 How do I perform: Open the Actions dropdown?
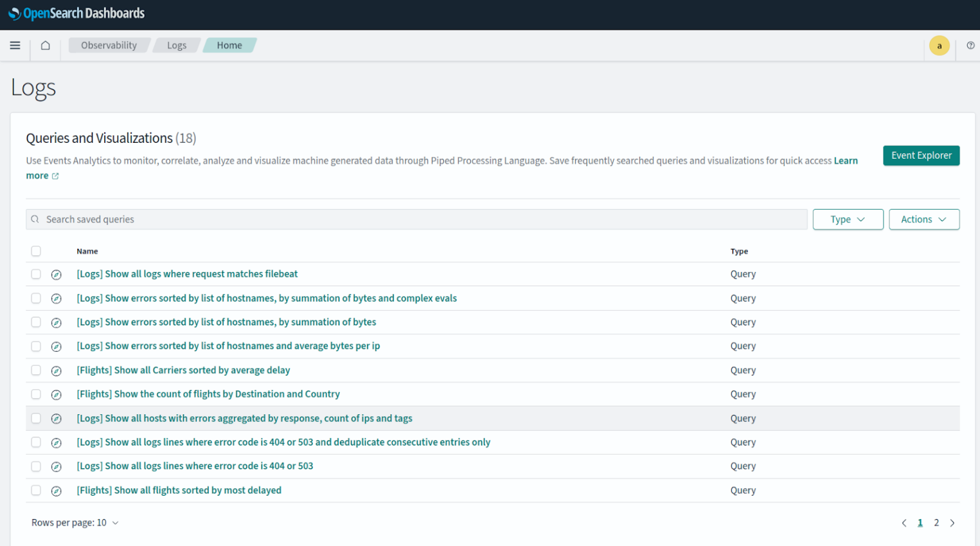tap(923, 219)
